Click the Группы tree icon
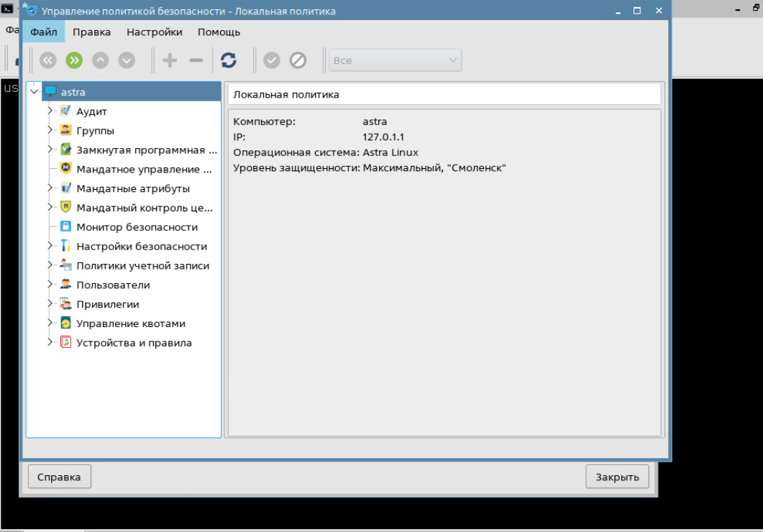763x532 pixels. (65, 130)
